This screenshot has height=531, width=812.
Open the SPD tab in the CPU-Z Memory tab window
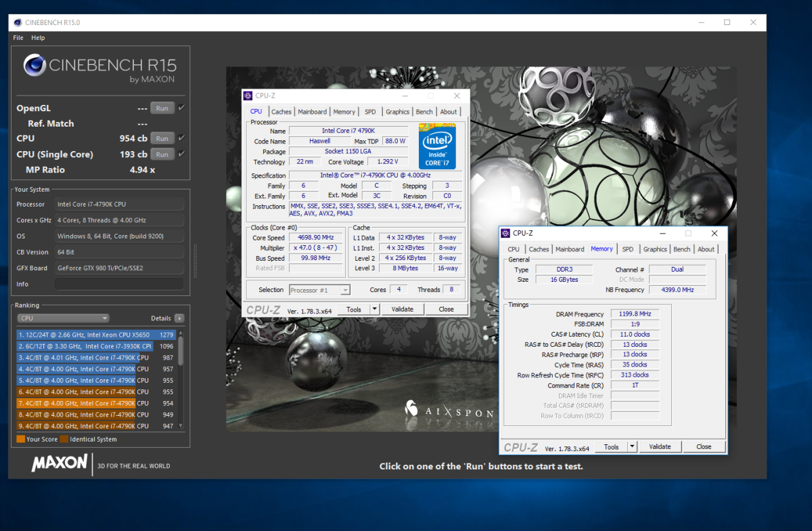(x=628, y=249)
